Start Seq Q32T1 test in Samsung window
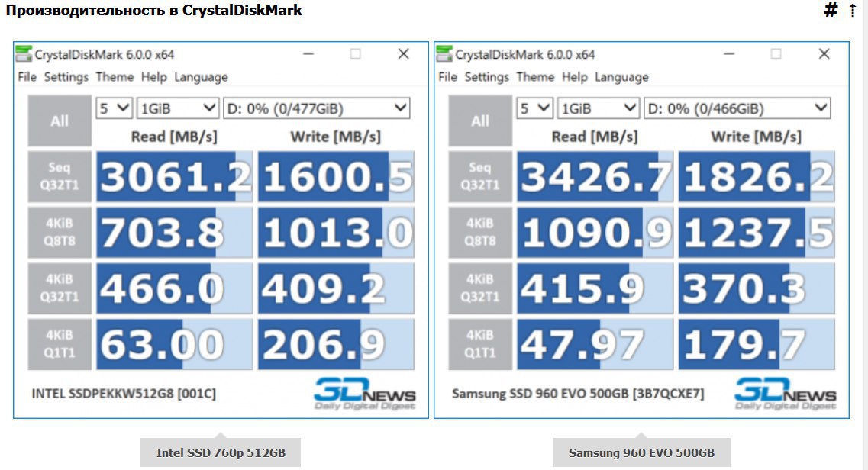The image size is (868, 470). pos(480,176)
